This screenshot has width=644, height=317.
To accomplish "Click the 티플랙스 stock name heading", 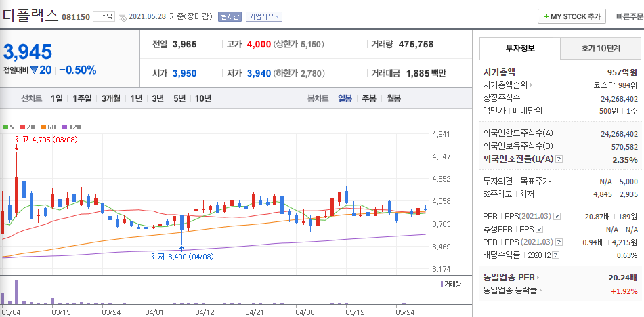I will pyautogui.click(x=30, y=15).
